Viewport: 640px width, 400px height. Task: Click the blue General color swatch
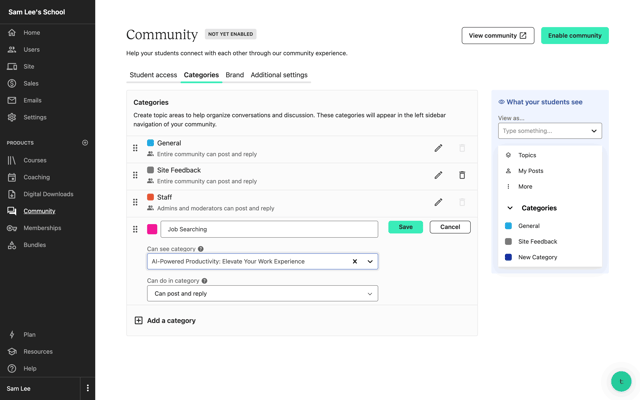150,143
